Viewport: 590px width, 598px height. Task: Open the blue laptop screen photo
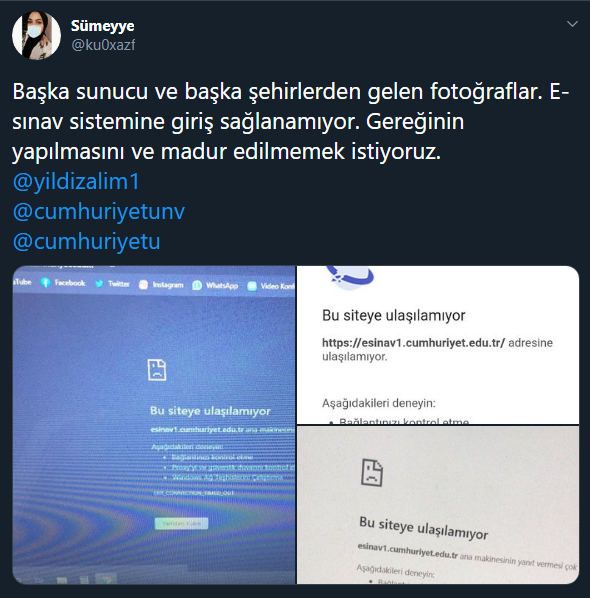coord(154,425)
